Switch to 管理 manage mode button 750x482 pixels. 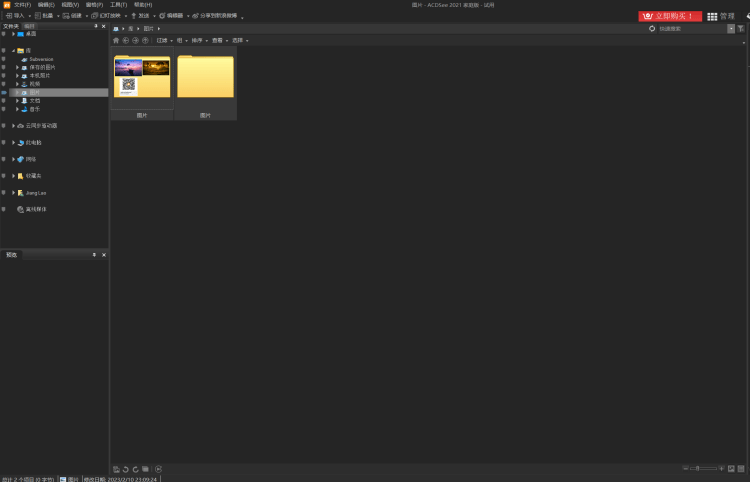click(721, 16)
